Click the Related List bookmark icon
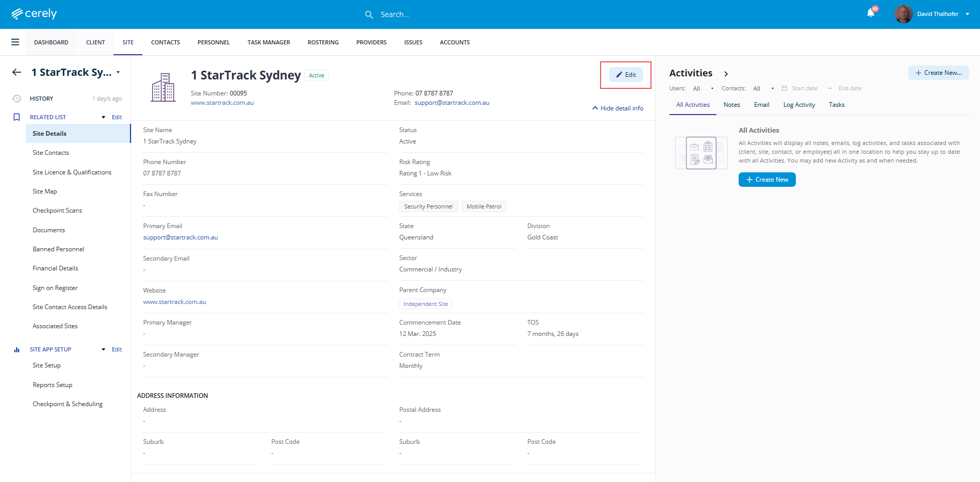The width and height of the screenshot is (980, 482). [17, 117]
